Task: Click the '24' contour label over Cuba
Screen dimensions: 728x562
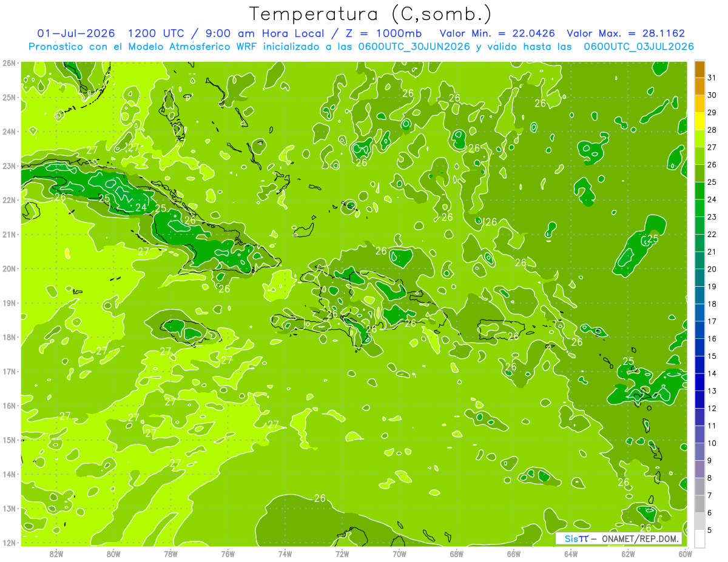Action: click(x=141, y=207)
